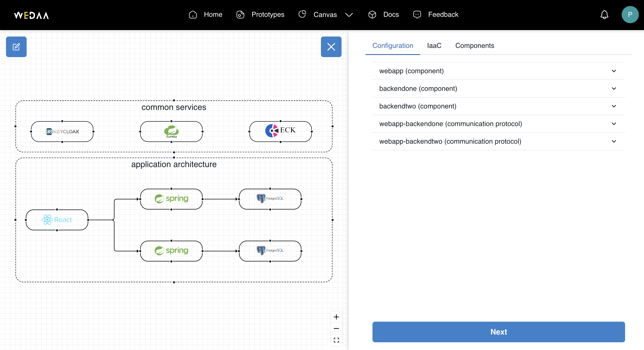Expand backendone (component) section

click(499, 88)
